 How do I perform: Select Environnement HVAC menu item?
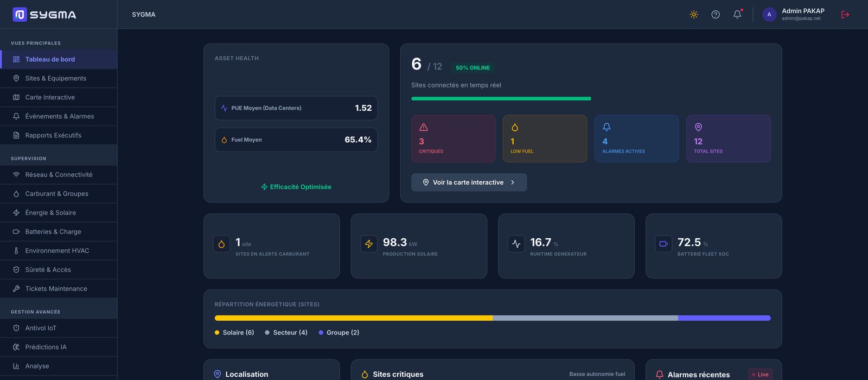59,251
